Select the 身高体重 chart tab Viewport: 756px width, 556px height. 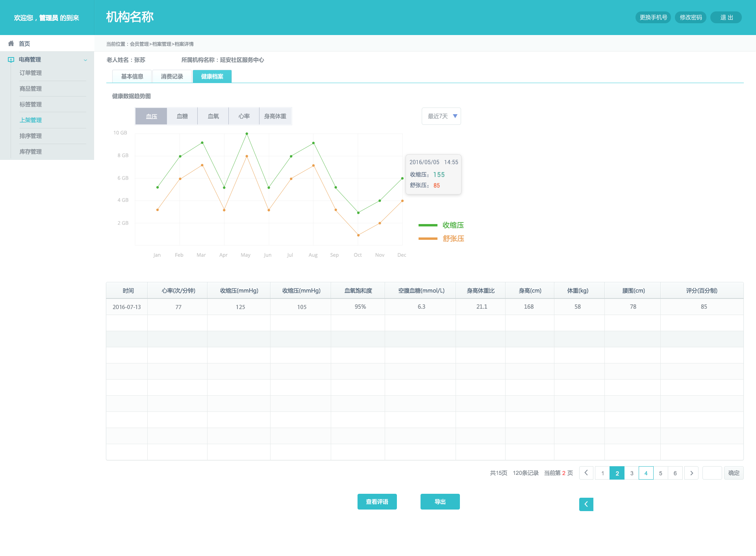(275, 116)
